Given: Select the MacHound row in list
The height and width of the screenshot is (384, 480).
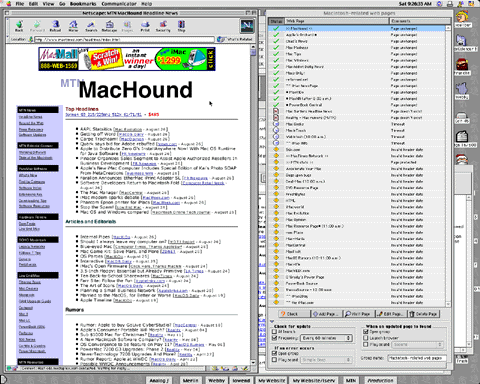Looking at the screenshot, I should (x=357, y=29).
